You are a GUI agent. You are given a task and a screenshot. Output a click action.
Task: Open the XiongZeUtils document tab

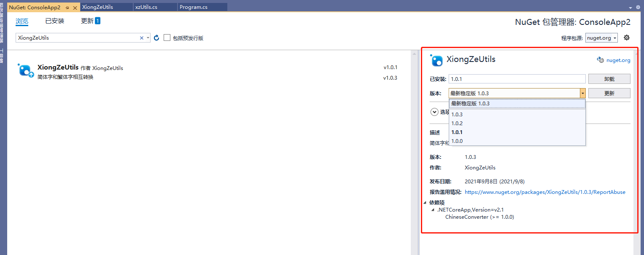(106, 7)
